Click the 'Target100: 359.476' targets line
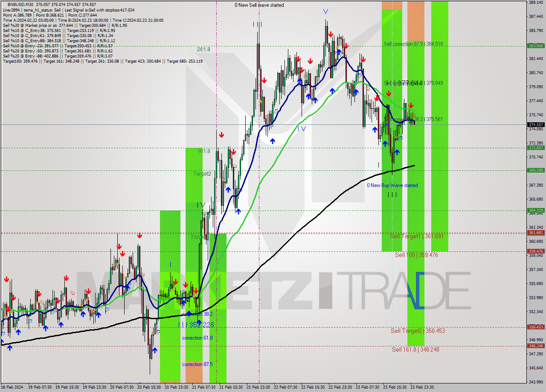The height and width of the screenshot is (392, 546). 102,61
